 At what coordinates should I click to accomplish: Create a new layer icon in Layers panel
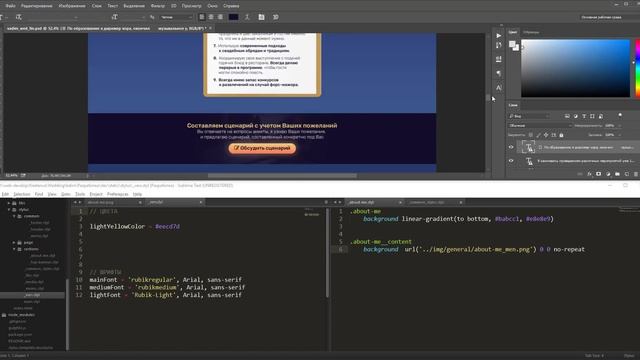pos(627,174)
